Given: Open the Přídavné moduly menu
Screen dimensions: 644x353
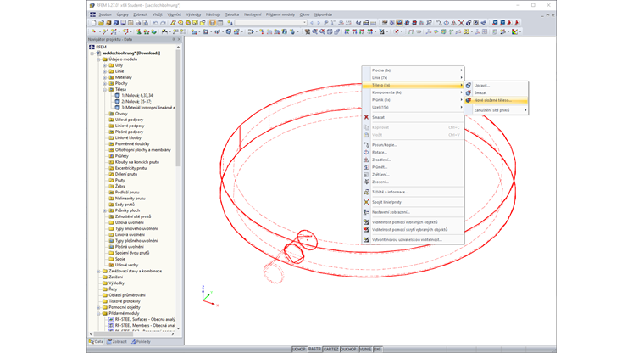Looking at the screenshot, I should tap(280, 14).
